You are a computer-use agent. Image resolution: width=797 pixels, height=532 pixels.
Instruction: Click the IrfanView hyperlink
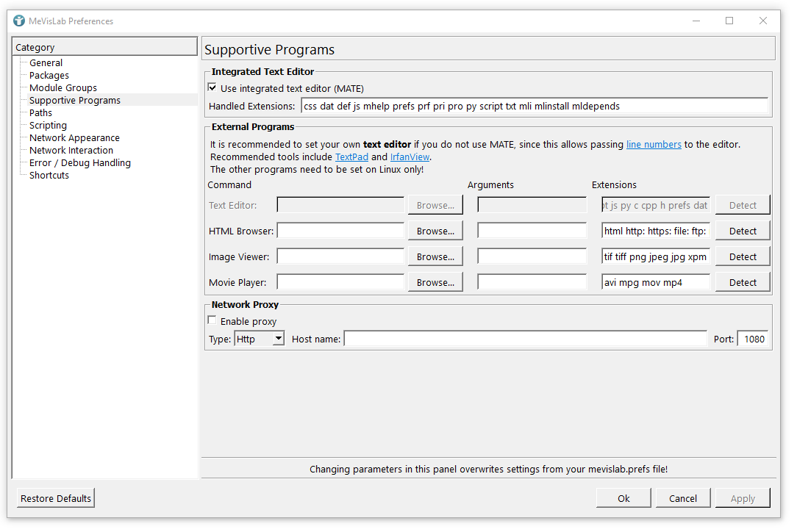coord(410,157)
